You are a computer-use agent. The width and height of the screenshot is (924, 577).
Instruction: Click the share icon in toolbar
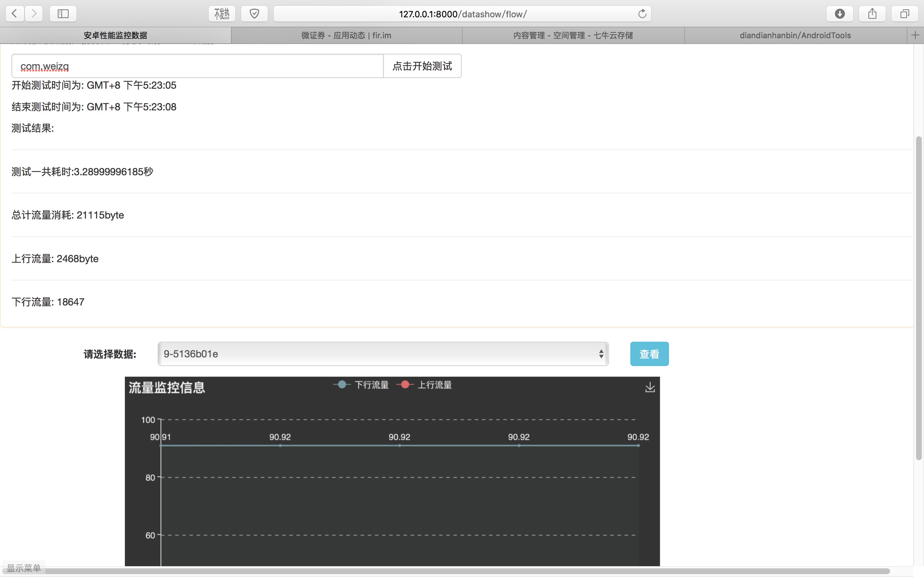[872, 14]
